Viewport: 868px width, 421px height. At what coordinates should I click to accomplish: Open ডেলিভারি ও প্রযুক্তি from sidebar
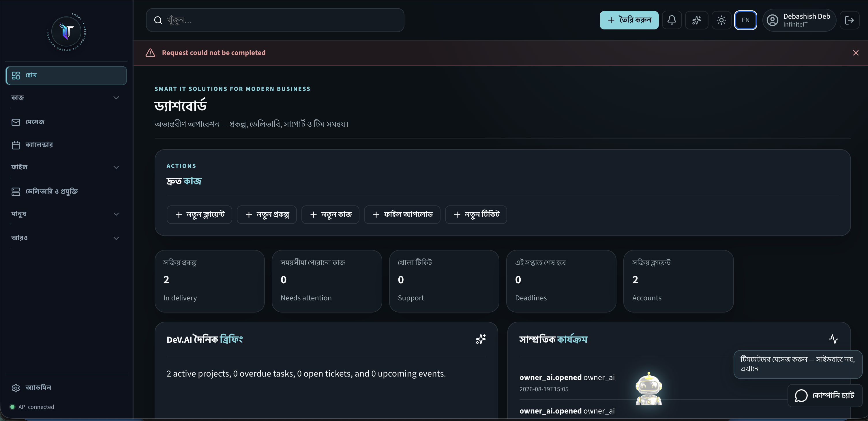coord(66,192)
